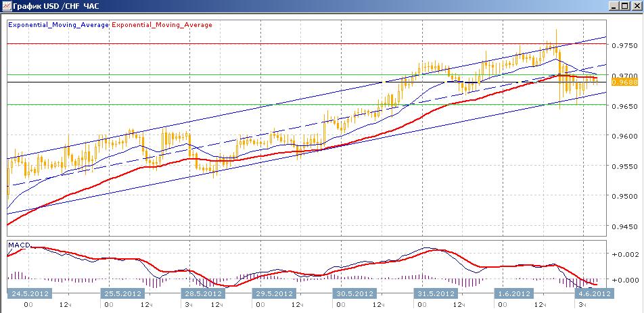Screen dimensions: 644x313
Task: Click the +0.000 MACD scale label
Action: coord(625,280)
